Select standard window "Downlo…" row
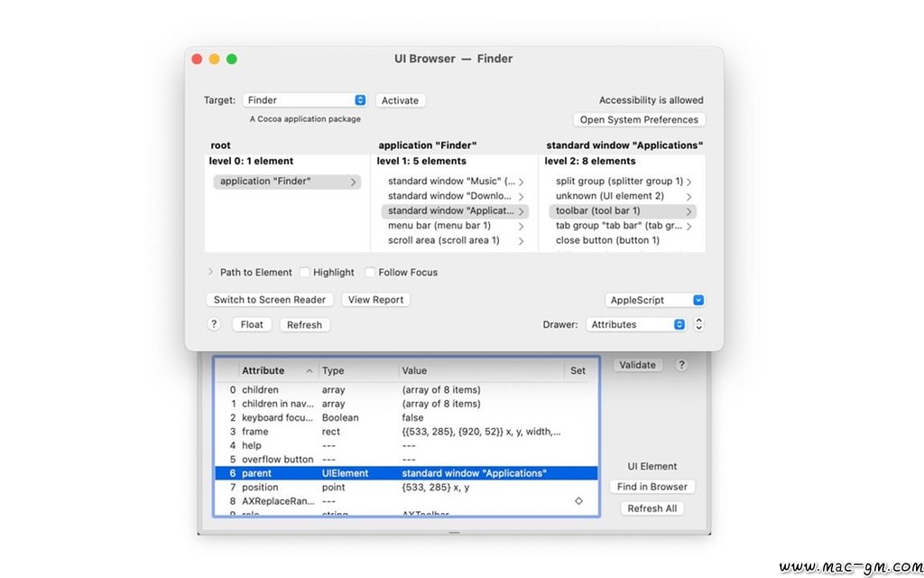 pos(455,196)
